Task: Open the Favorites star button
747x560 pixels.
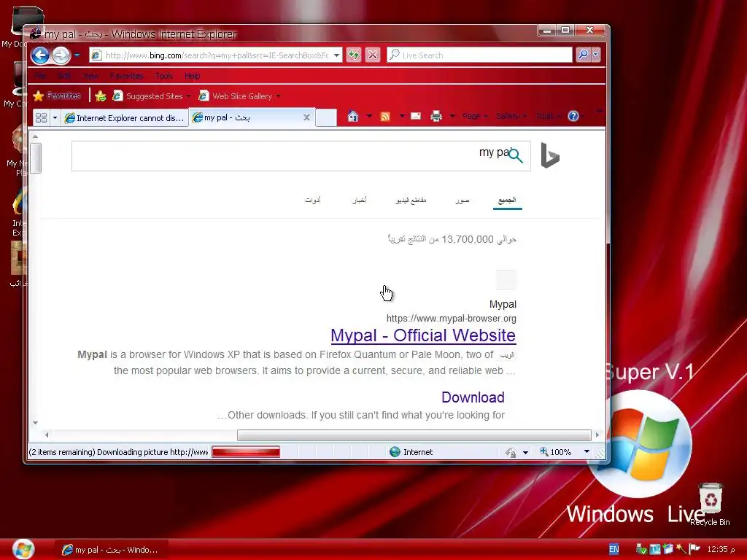Action: click(x=57, y=96)
